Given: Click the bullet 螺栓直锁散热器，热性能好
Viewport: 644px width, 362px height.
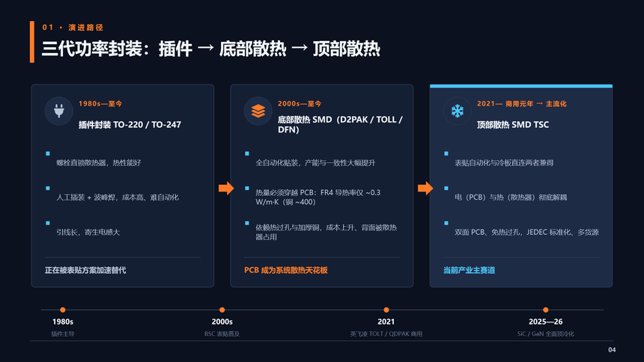Looking at the screenshot, I should click(99, 163).
